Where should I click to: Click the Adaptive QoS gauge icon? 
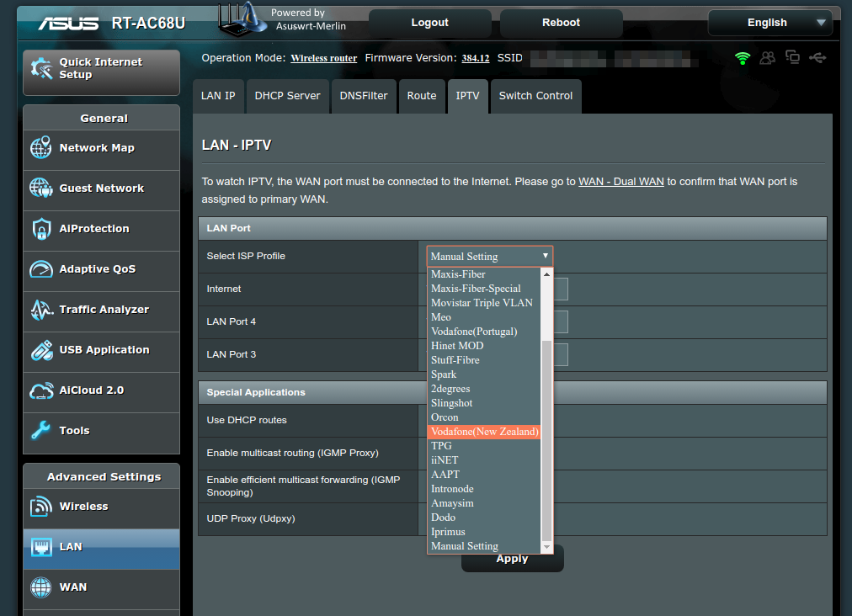40,269
